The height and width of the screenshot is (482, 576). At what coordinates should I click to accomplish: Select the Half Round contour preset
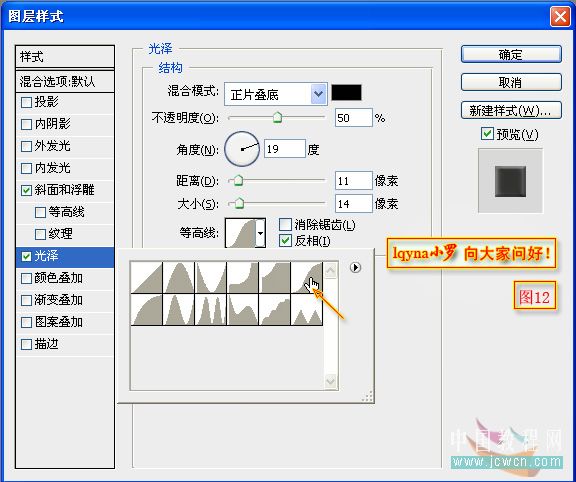(147, 309)
